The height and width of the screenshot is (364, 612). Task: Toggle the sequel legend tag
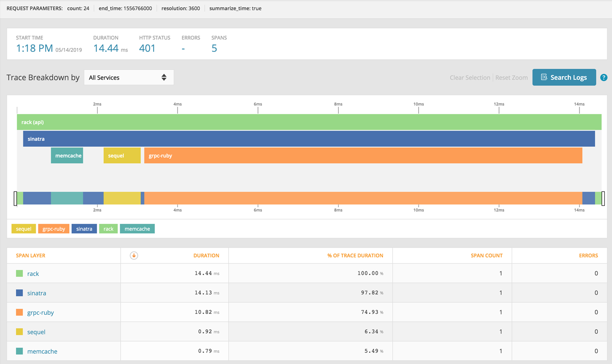[x=23, y=229]
